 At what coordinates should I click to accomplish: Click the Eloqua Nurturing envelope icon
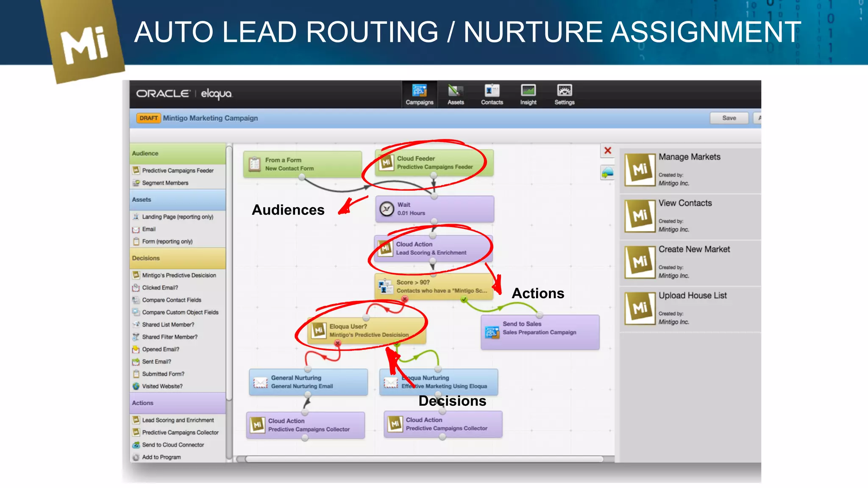pos(391,383)
